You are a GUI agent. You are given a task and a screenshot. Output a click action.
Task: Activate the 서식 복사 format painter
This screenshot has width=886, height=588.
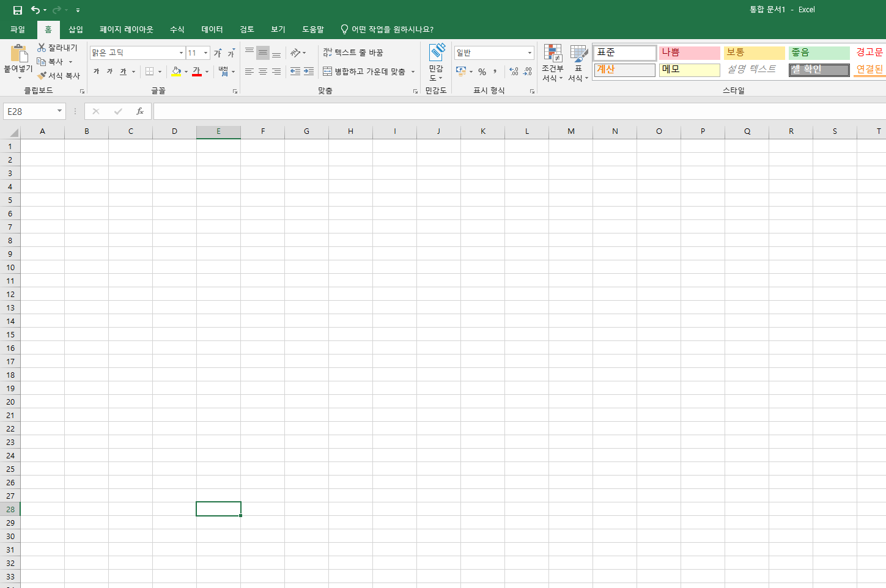[59, 76]
